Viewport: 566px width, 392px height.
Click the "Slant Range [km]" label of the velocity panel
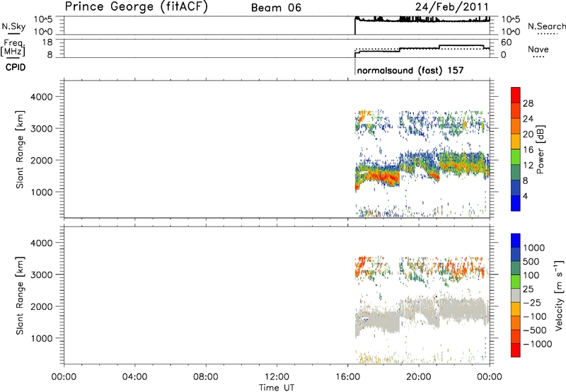click(x=20, y=295)
